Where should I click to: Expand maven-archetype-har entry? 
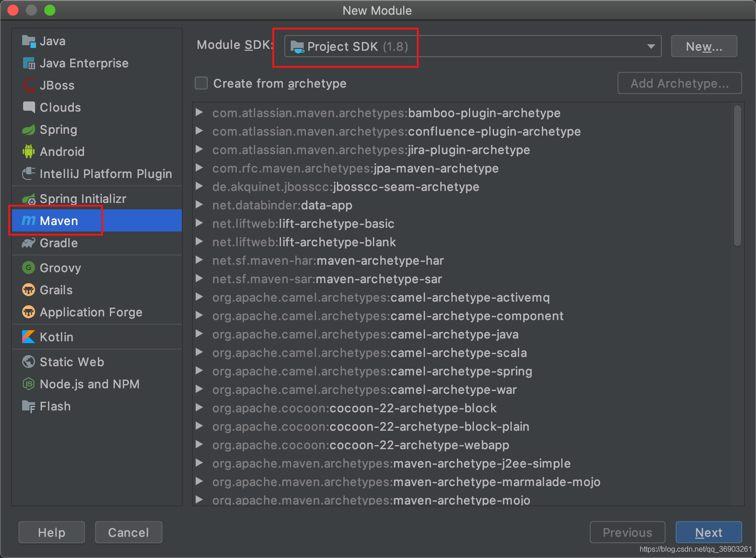pos(199,260)
